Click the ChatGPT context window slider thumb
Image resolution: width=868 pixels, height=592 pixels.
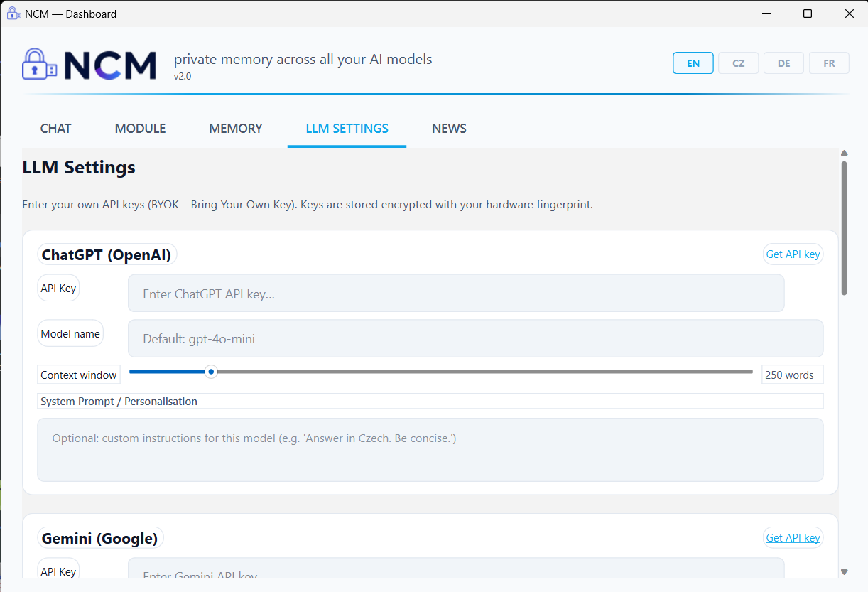[x=211, y=372]
